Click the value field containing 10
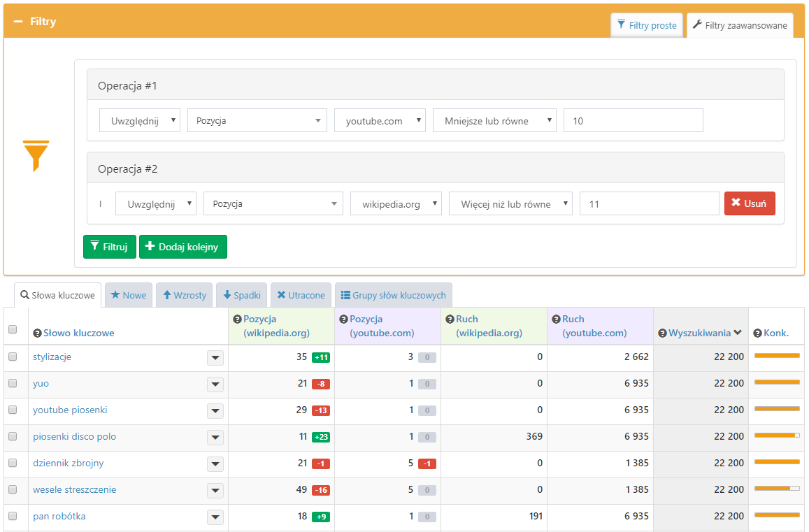This screenshot has width=809, height=532. coord(633,120)
